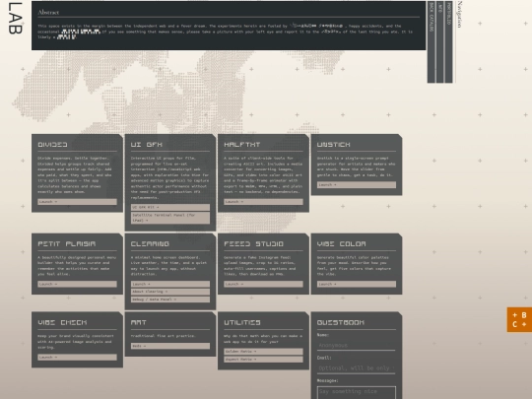Launch the VIBE CHECK app
532x399 pixels.
(78, 358)
